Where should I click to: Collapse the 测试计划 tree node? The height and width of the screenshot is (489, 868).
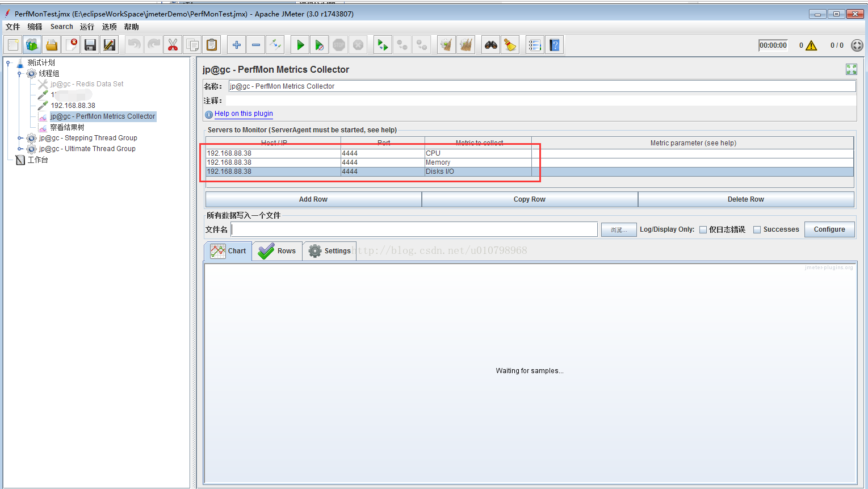[x=9, y=63]
